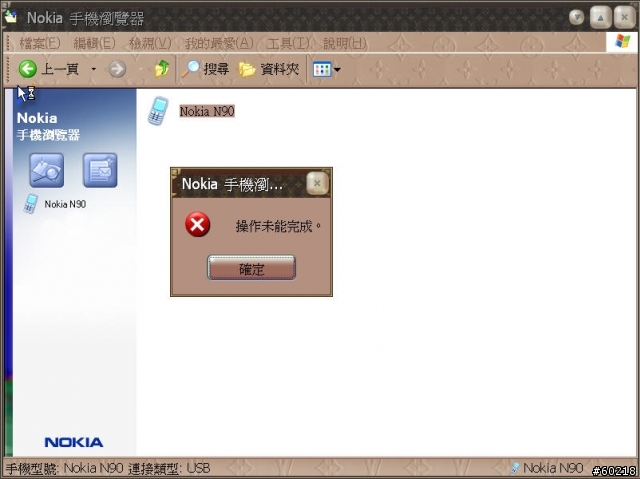Click the Nokia 手機瀏覽器 heading in sidebar
This screenshot has width=640, height=479.
[48, 126]
